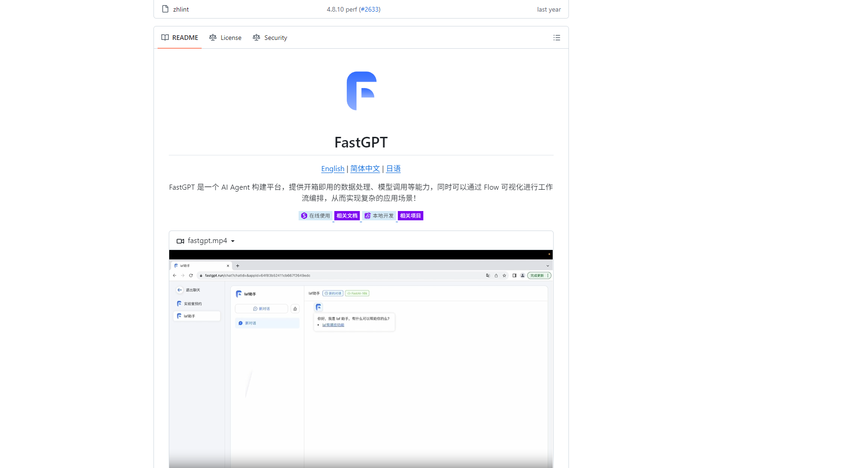The height and width of the screenshot is (468, 868).
Task: Open the 简体中文 README link
Action: click(365, 169)
